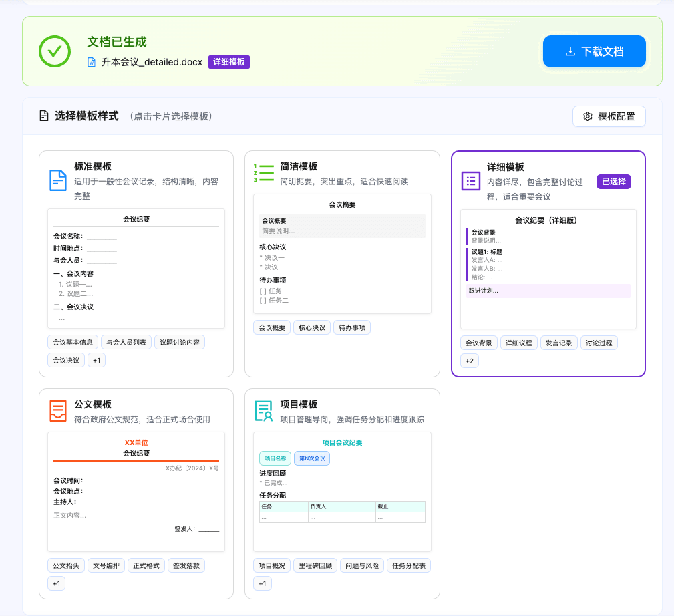This screenshot has height=616, width=674.
Task: Expand the +1 tag in 公文模板
Action: click(x=56, y=583)
